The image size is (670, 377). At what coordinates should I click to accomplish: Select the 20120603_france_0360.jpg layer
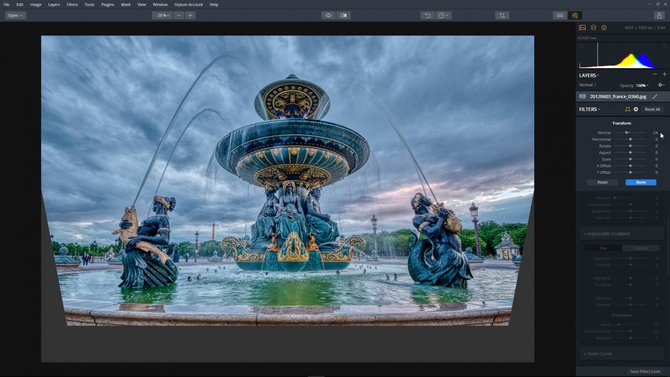click(x=622, y=97)
